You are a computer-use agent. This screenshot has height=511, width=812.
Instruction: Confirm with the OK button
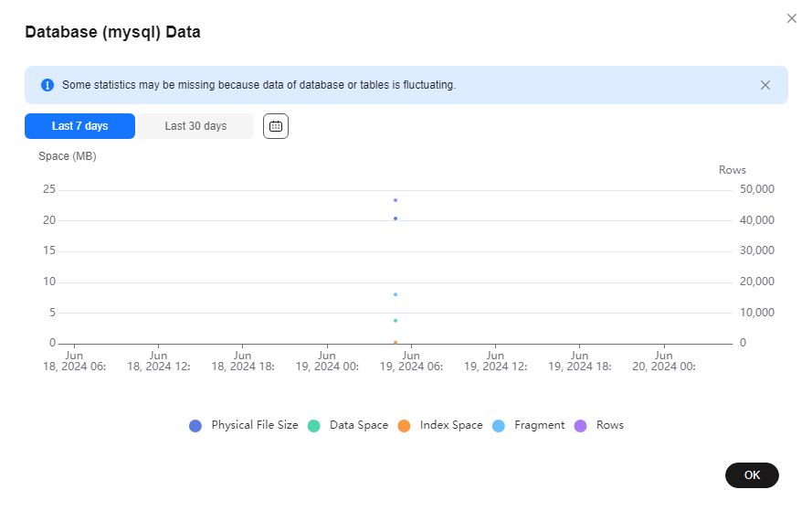[x=752, y=475]
